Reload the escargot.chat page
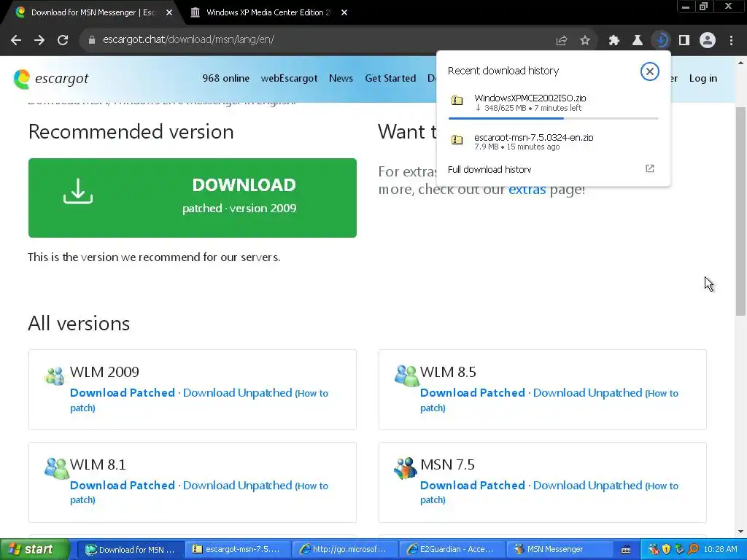Image resolution: width=747 pixels, height=560 pixels. pyautogui.click(x=63, y=40)
